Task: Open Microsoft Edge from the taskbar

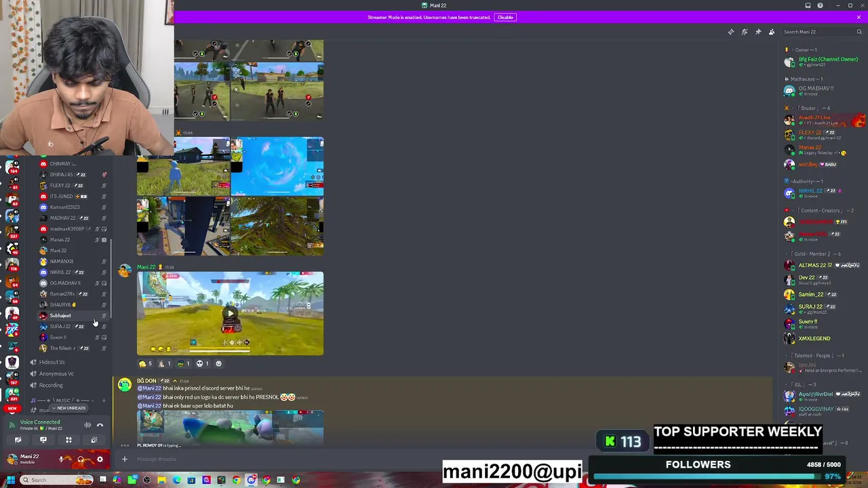Action: (x=176, y=480)
